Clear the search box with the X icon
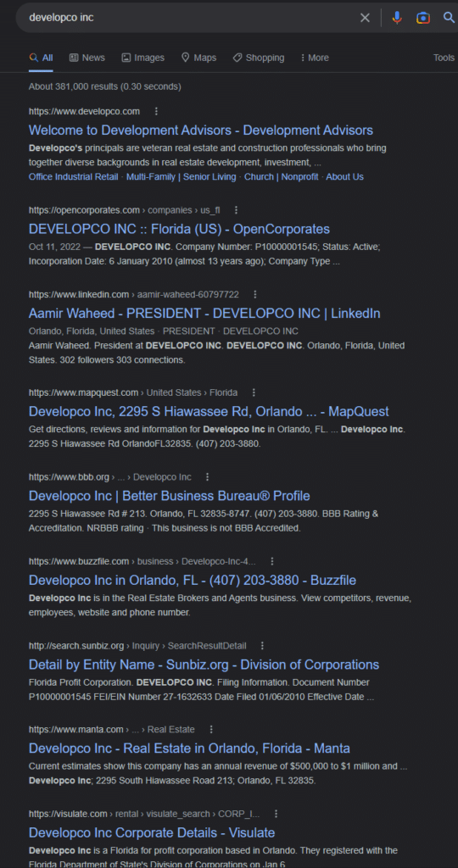This screenshot has height=868, width=458. [x=365, y=18]
